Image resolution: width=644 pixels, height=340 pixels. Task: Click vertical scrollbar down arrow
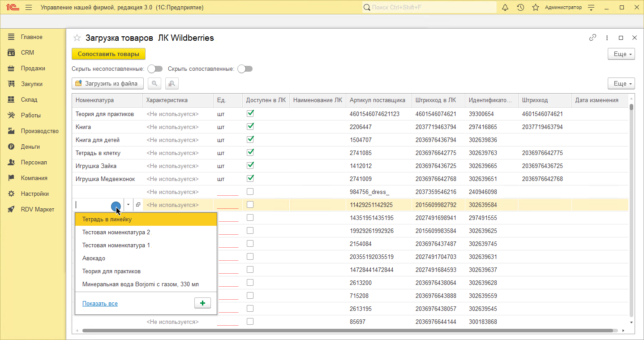tap(631, 322)
